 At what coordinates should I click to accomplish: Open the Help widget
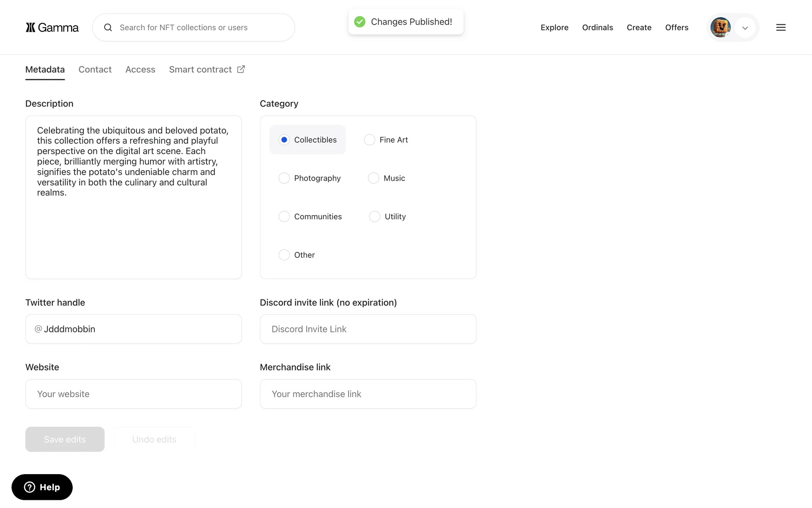42,487
